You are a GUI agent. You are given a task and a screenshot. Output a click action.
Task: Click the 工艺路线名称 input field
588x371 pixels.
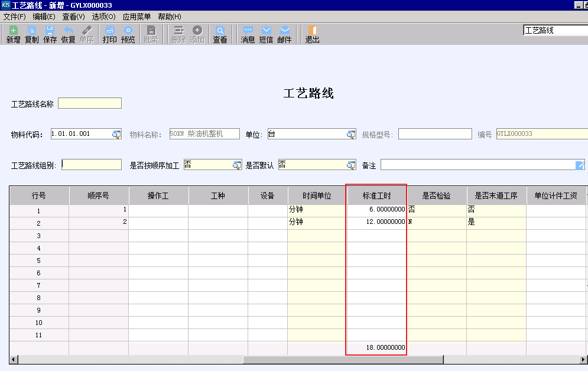point(90,103)
